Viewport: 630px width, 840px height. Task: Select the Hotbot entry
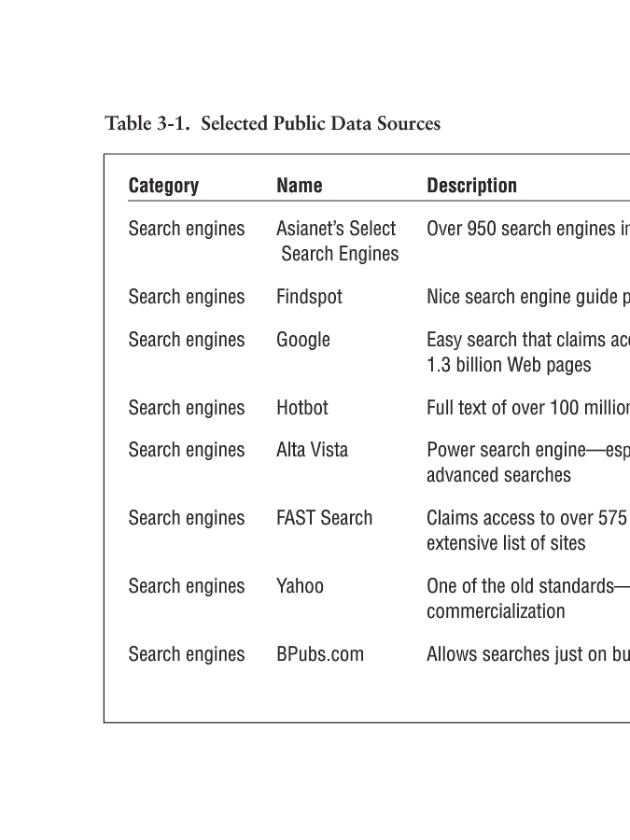[x=302, y=408]
